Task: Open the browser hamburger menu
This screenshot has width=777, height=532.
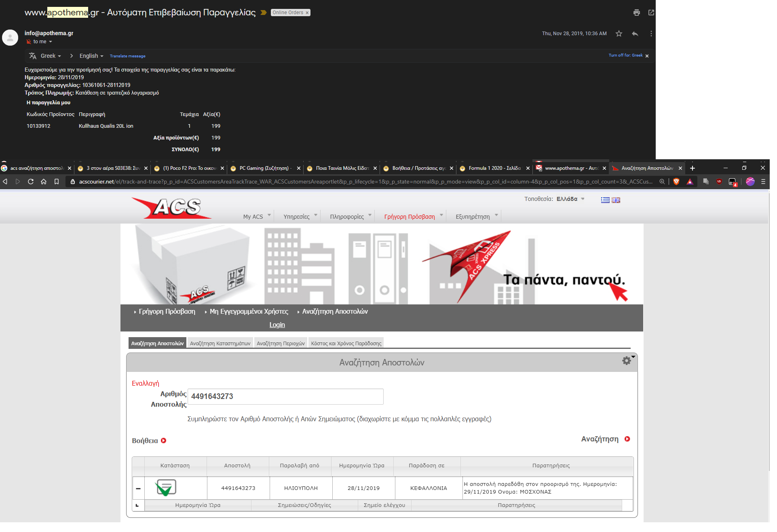Action: (763, 182)
